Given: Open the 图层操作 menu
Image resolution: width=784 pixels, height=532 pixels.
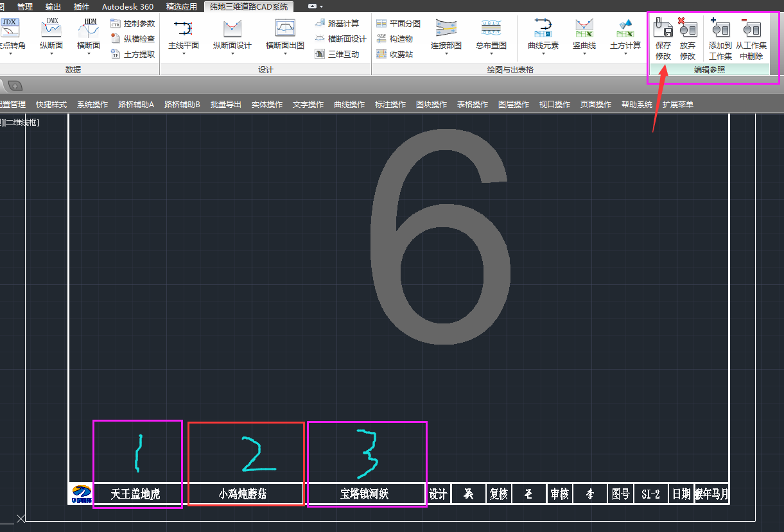Looking at the screenshot, I should pyautogui.click(x=514, y=105).
